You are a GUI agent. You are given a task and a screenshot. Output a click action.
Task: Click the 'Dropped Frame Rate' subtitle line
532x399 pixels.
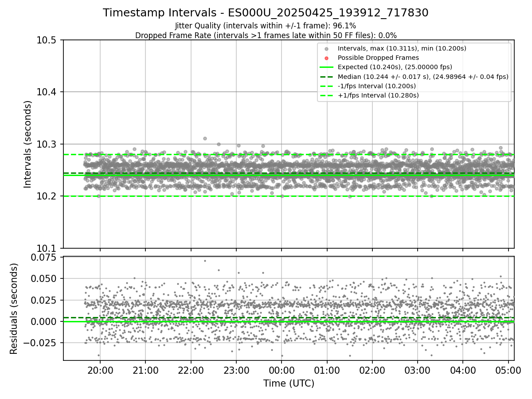(266, 35)
